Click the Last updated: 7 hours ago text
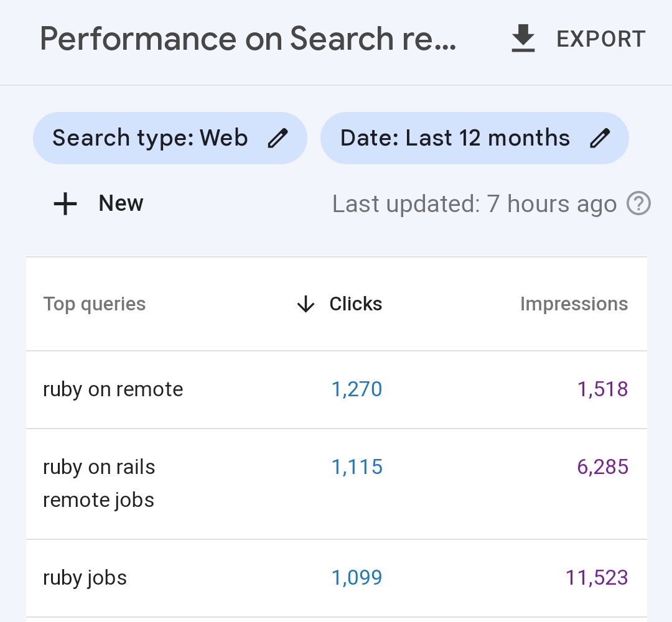 pos(474,204)
